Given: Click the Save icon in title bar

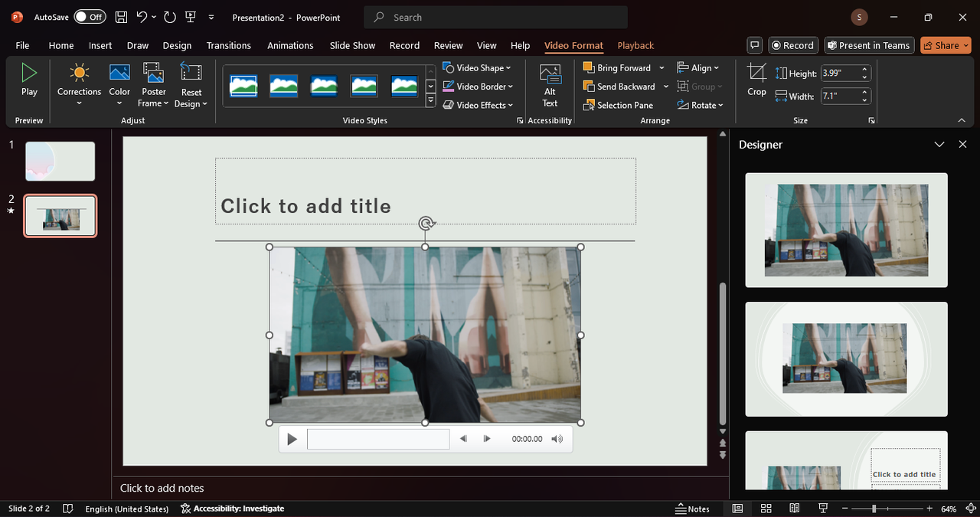Looking at the screenshot, I should point(121,17).
